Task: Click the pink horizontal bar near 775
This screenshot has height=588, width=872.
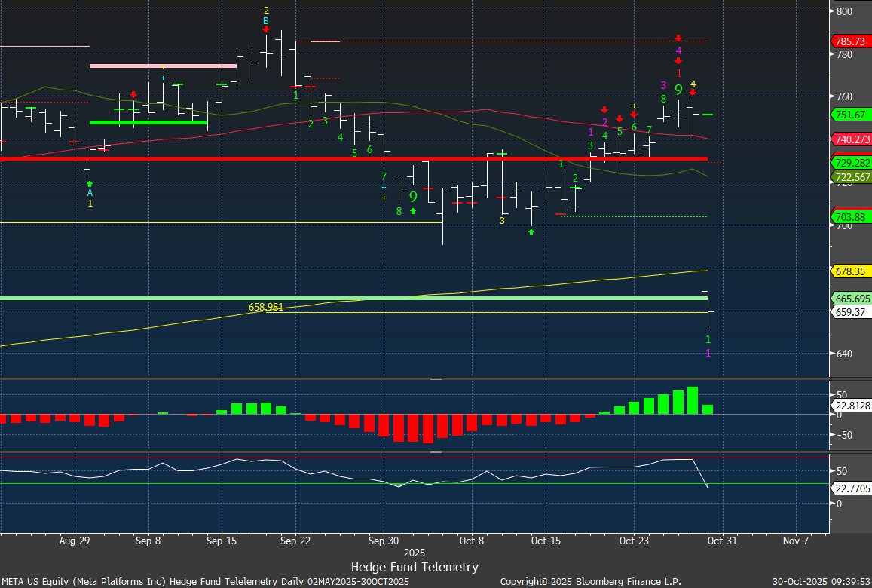Action: pyautogui.click(x=163, y=66)
